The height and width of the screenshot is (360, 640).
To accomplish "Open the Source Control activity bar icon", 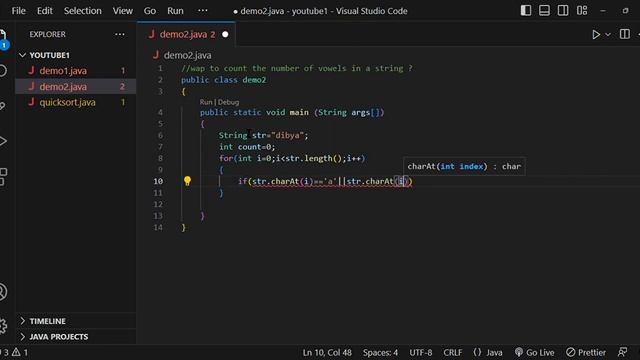I will (x=3, y=106).
